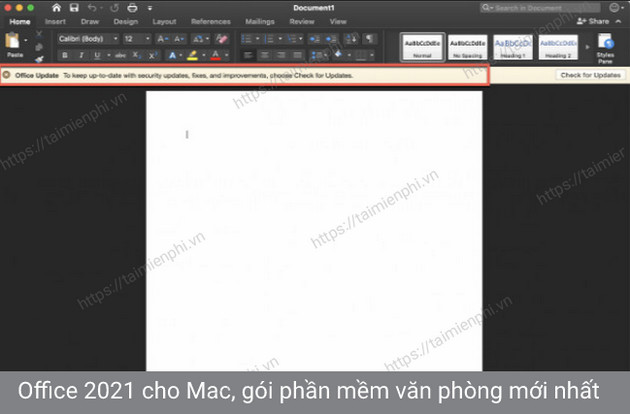Switch to the Draw tab

(x=90, y=22)
